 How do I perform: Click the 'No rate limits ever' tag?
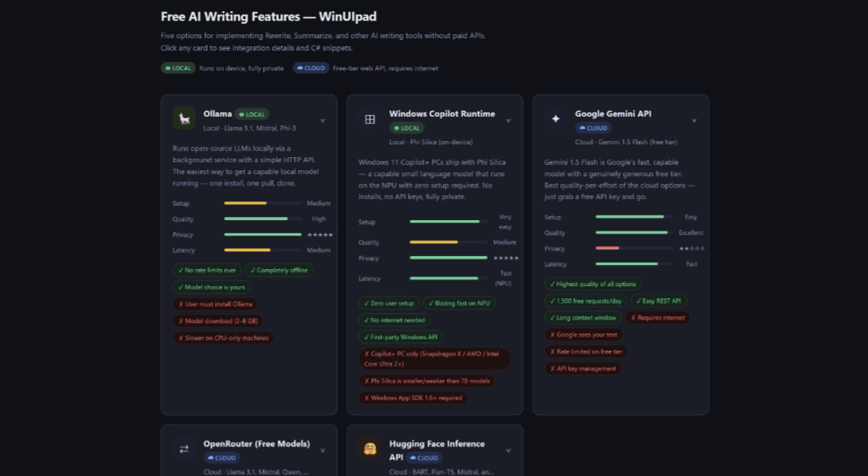tap(207, 270)
